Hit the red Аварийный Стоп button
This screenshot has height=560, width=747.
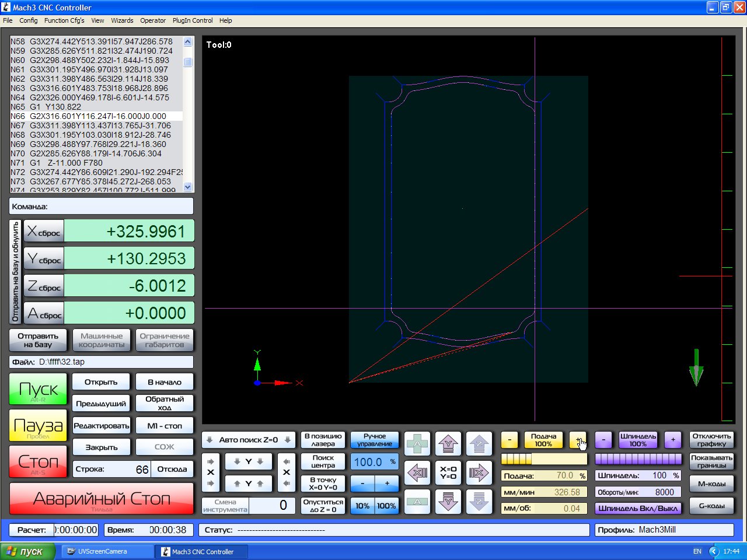(x=102, y=499)
